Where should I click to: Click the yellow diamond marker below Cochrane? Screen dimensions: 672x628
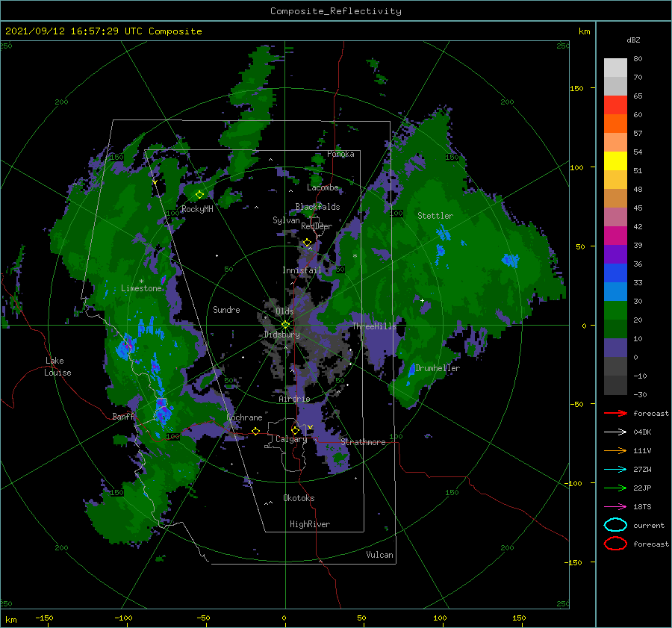tap(255, 431)
